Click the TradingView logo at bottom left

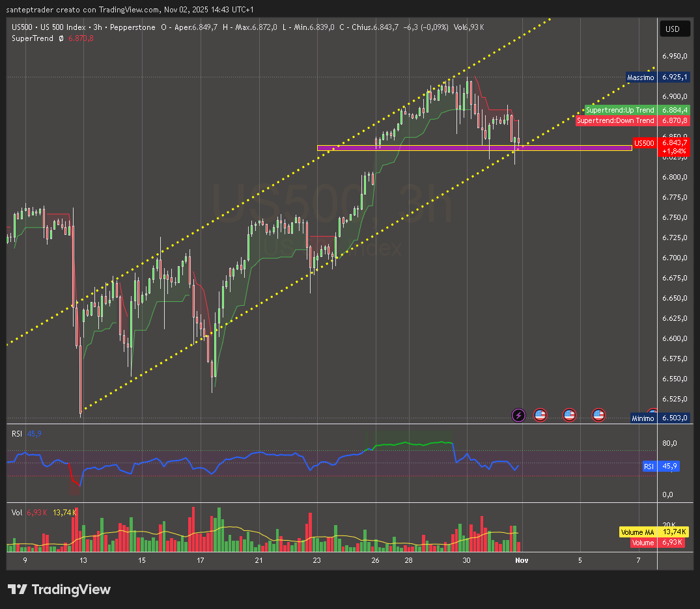tap(59, 589)
